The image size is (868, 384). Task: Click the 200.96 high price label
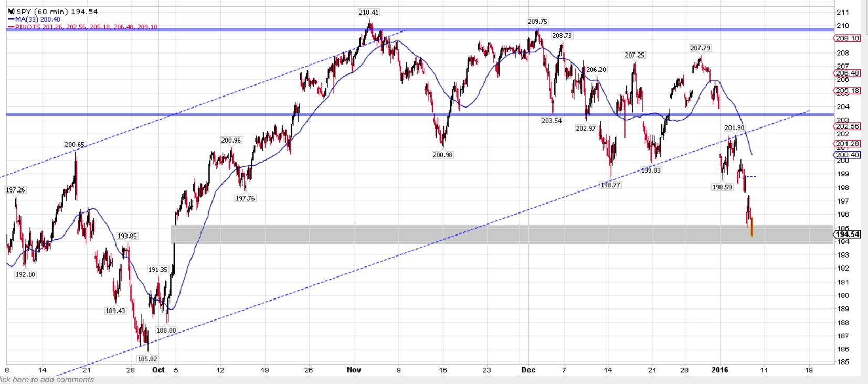[x=231, y=140]
